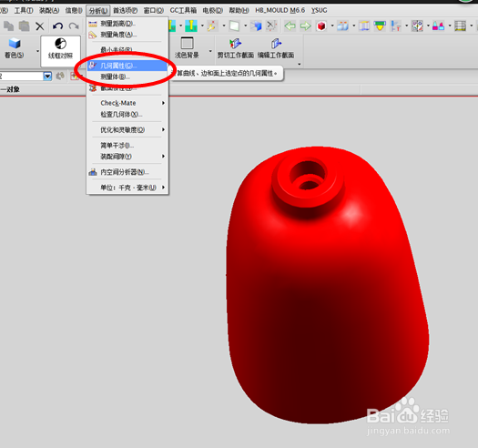Click the blue shaded box view icon
478x448 pixels.
coord(256,25)
